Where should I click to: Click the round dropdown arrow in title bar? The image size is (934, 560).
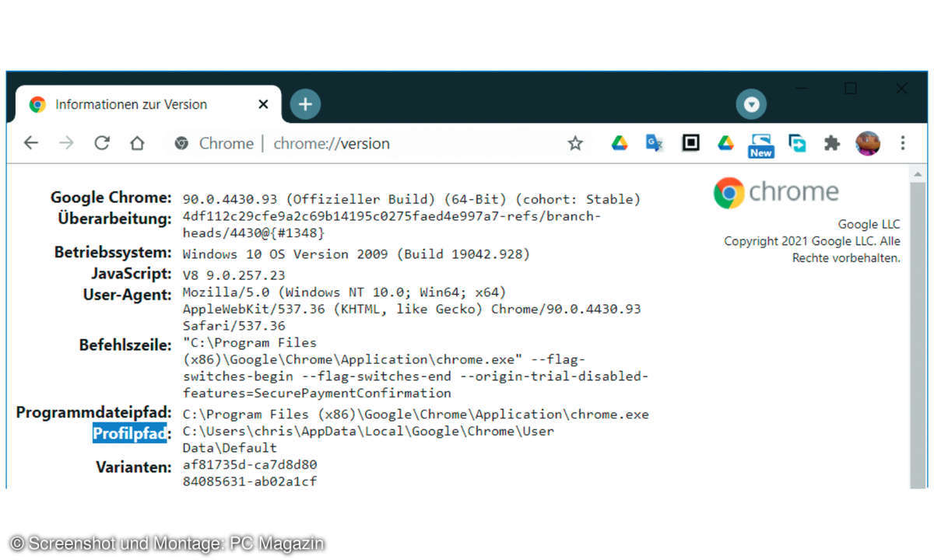tap(751, 104)
